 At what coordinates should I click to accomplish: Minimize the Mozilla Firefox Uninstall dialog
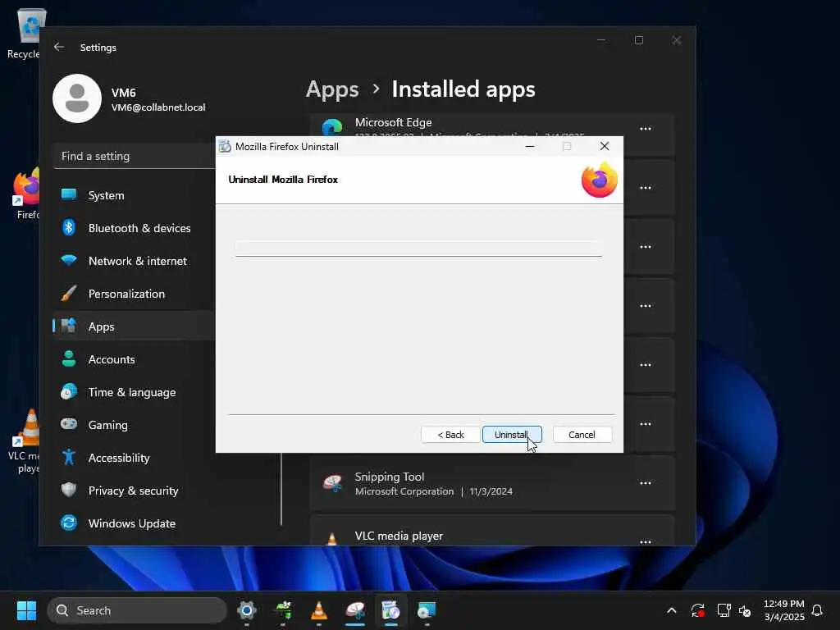point(530,146)
